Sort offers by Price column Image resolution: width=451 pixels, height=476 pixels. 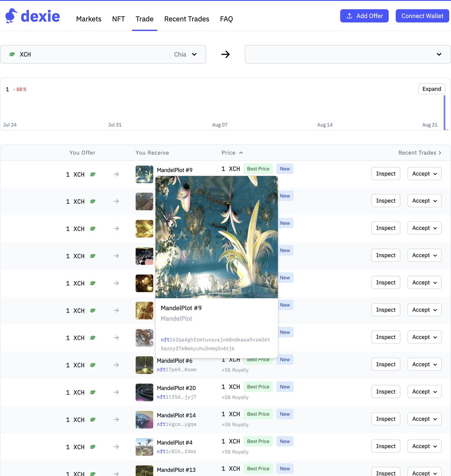pyautogui.click(x=232, y=153)
